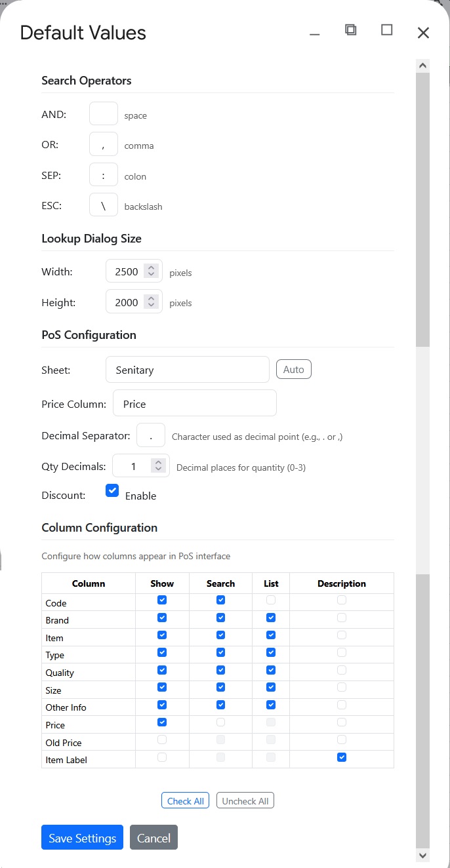The image size is (450, 868).
Task: Close the Default Values dialog
Action: pos(423,33)
